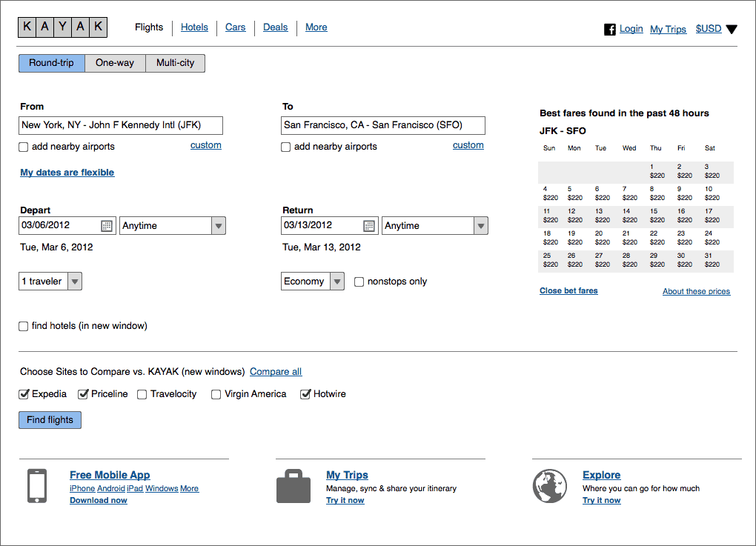Select day 1 fare in calendar
This screenshot has width=756, height=546.
point(657,171)
